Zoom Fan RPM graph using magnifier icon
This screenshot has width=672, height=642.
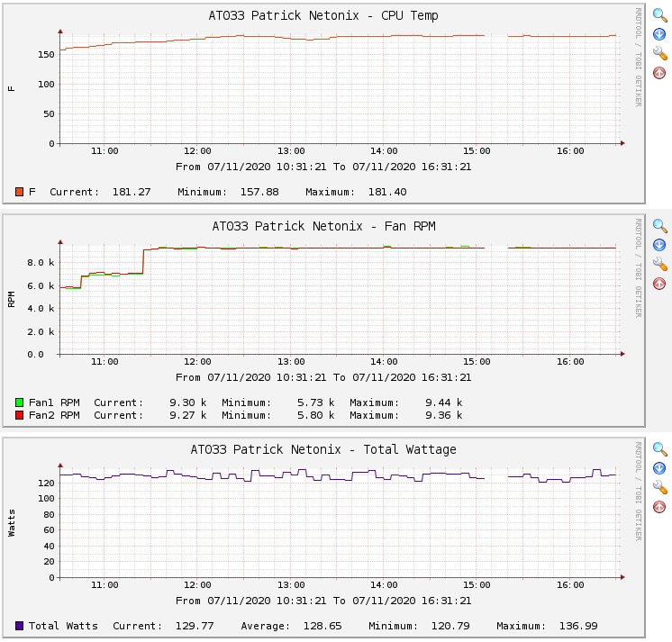[x=659, y=226]
